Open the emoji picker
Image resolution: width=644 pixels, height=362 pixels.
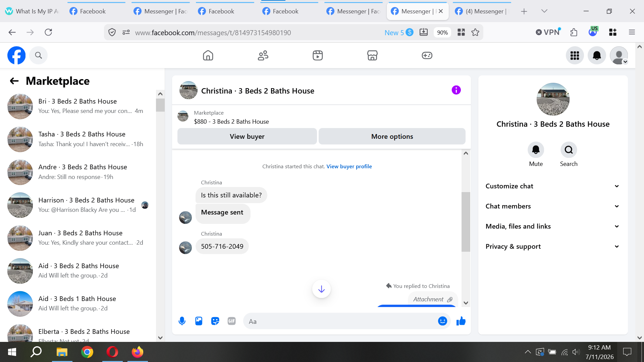442,321
